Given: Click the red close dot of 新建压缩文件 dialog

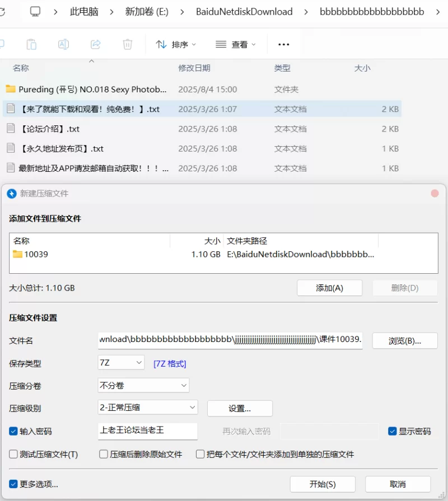Looking at the screenshot, I should [435, 193].
